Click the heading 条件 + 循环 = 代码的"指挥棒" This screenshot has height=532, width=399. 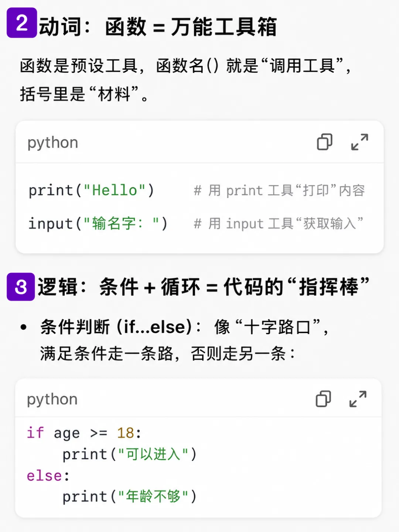[x=235, y=287]
